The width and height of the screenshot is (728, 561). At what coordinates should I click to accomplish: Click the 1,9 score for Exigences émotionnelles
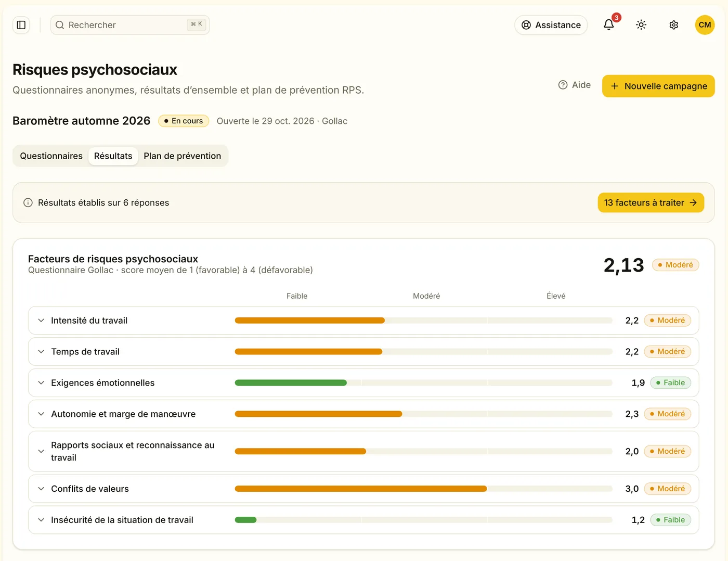pos(638,383)
